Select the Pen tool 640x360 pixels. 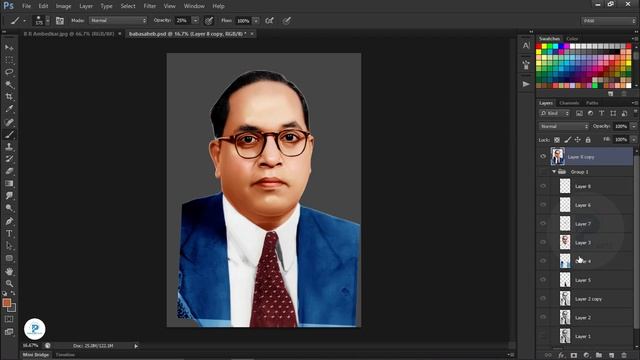pos(9,221)
